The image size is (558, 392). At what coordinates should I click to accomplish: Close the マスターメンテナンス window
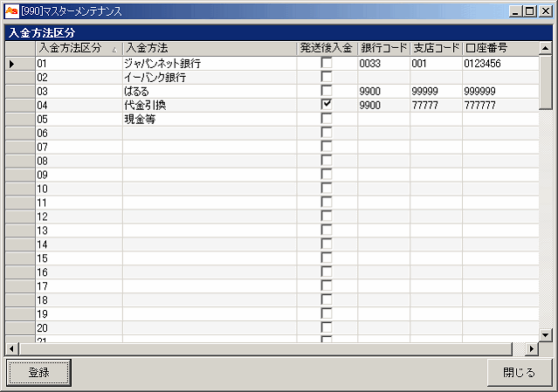click(545, 11)
